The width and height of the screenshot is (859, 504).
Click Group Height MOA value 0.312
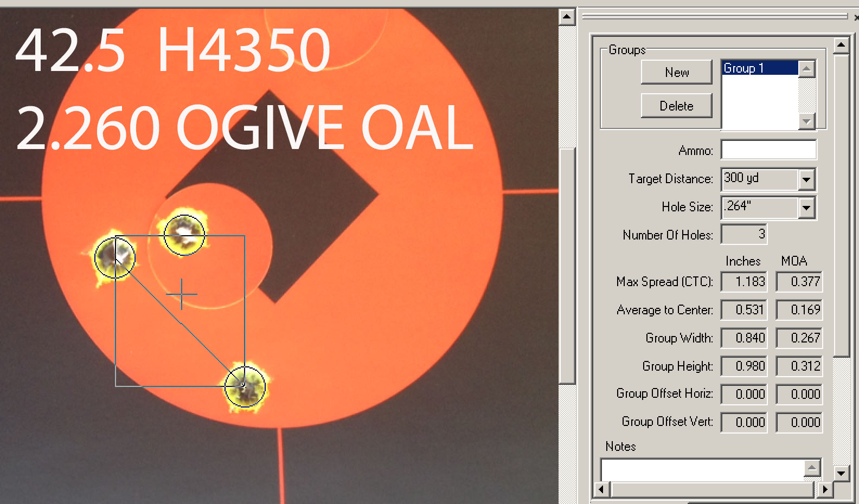pyautogui.click(x=799, y=366)
